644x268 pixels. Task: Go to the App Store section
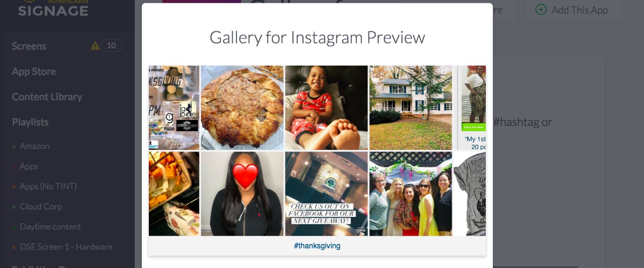[x=34, y=71]
